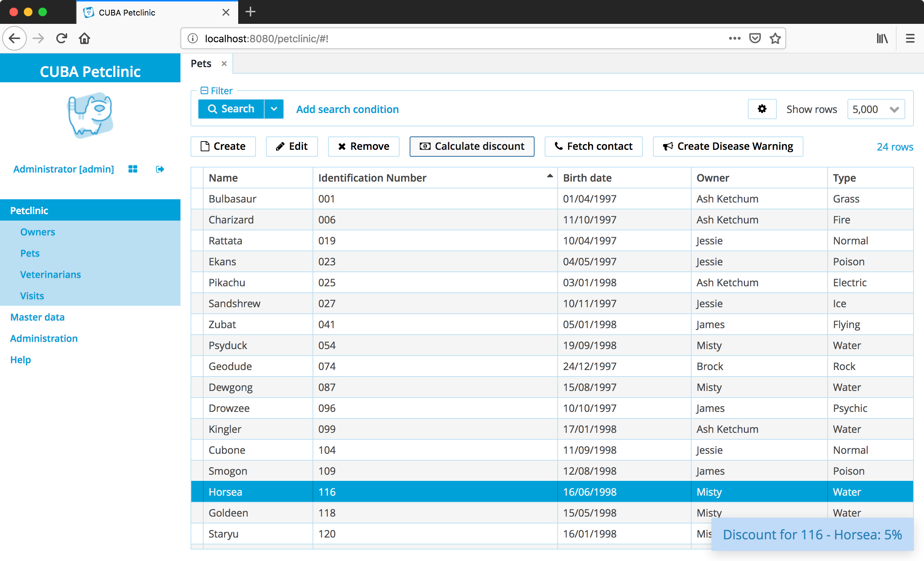Click the Create Disease Warning button

tap(728, 146)
